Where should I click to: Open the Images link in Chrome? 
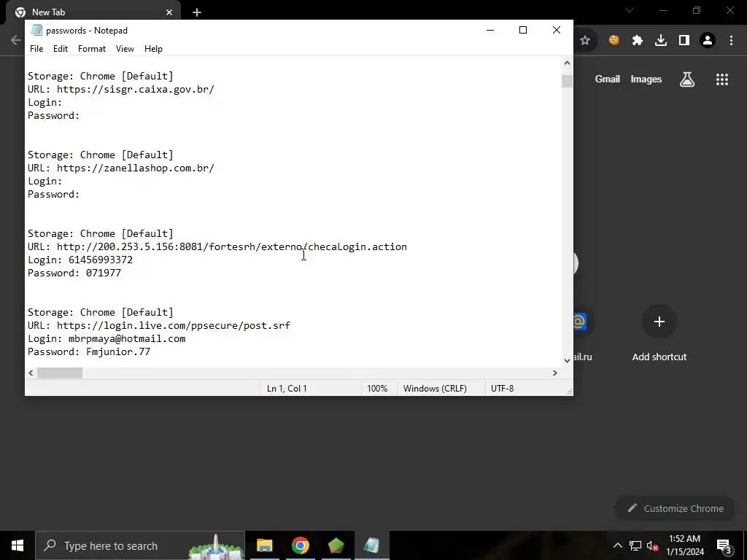646,79
